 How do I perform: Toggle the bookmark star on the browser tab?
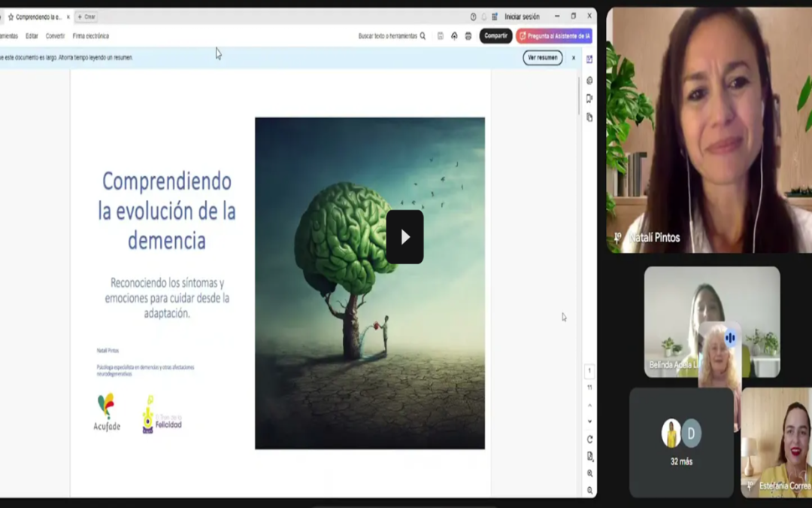click(11, 17)
